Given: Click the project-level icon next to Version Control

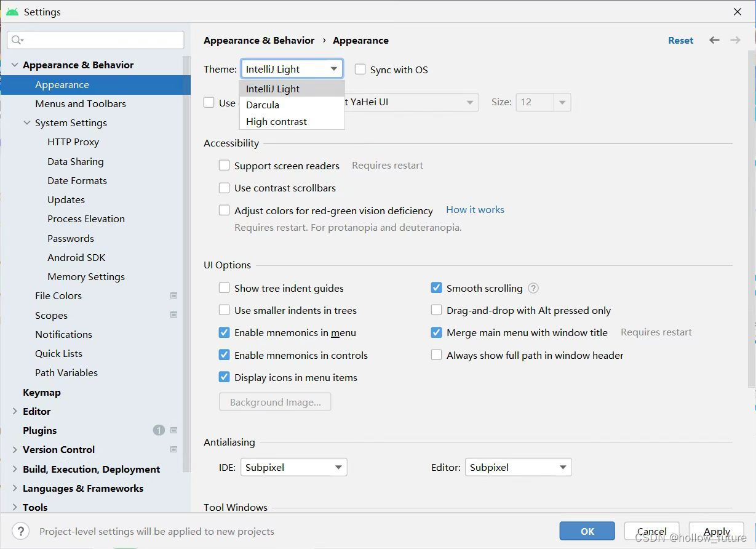Looking at the screenshot, I should pos(174,449).
